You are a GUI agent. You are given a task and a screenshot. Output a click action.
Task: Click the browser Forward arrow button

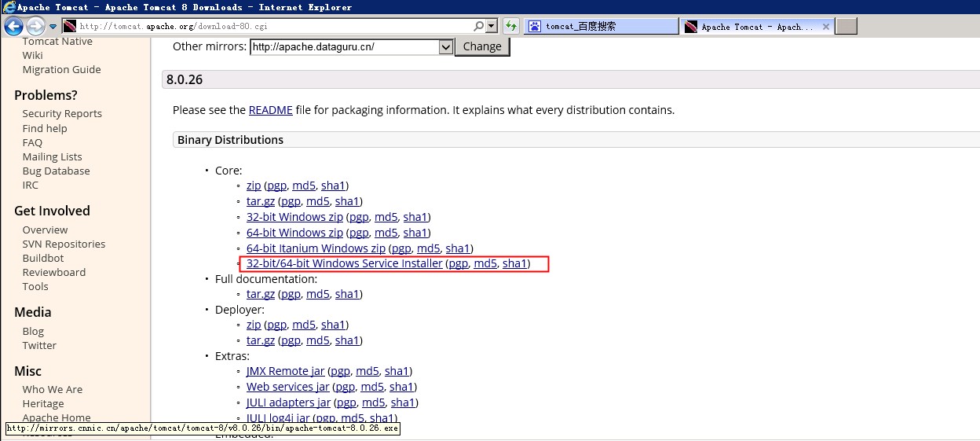coord(36,27)
